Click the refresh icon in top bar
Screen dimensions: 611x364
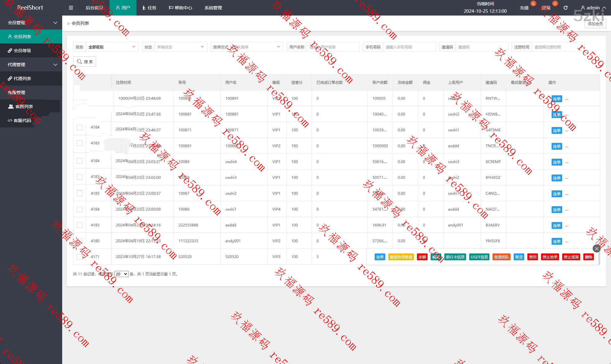click(566, 8)
